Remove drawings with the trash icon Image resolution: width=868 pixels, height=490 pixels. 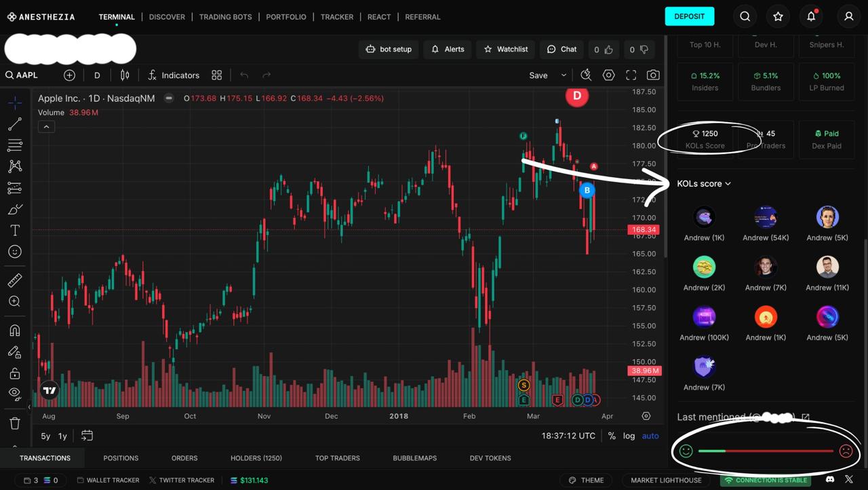15,423
